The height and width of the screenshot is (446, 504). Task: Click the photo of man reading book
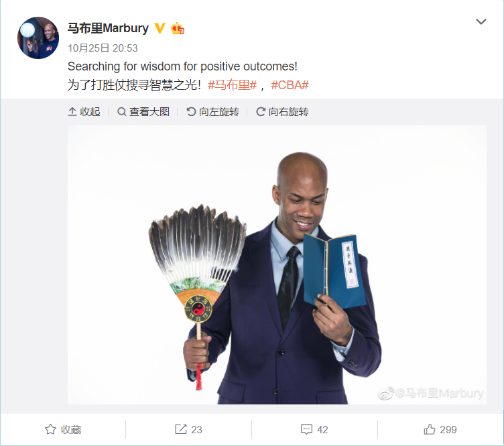[277, 265]
